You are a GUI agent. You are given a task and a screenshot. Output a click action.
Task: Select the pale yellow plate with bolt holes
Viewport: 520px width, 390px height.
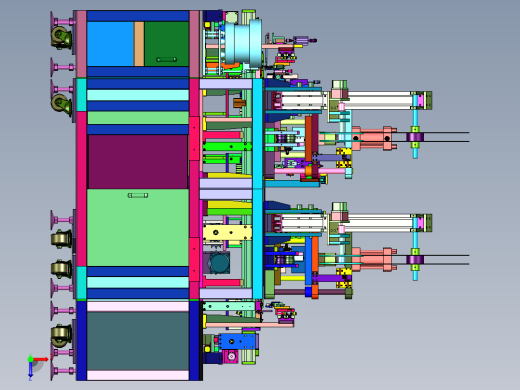[227, 233]
